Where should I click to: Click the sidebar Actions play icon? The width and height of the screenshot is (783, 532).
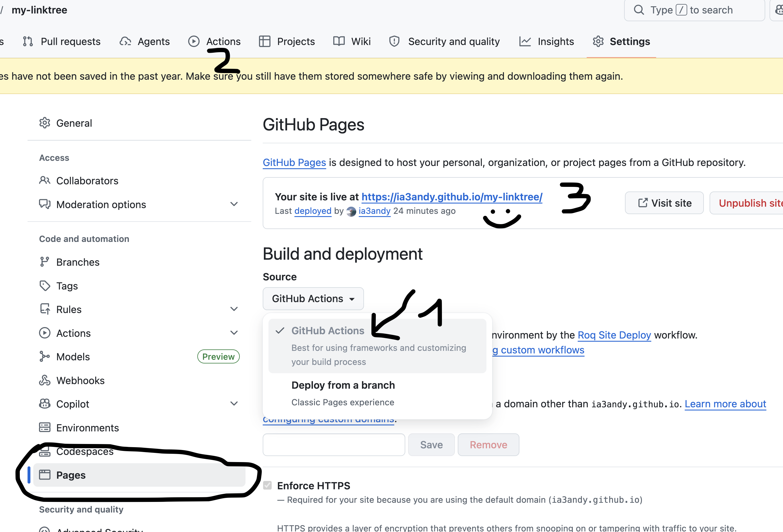point(44,333)
